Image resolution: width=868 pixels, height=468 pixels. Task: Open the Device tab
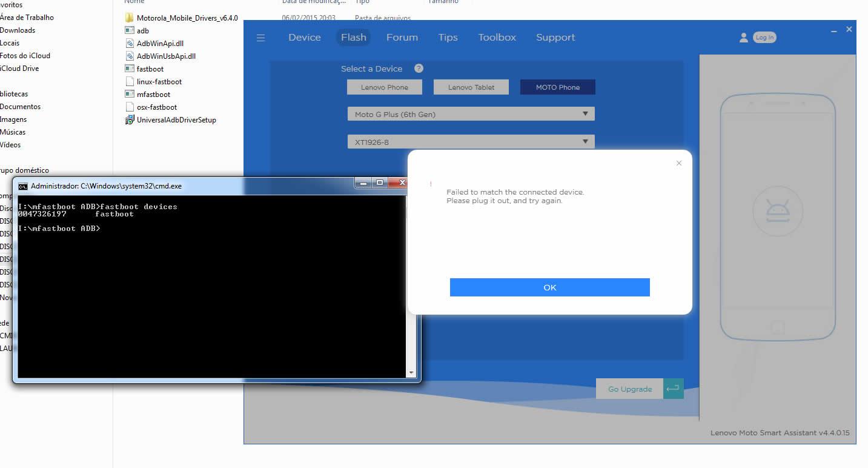tap(305, 38)
